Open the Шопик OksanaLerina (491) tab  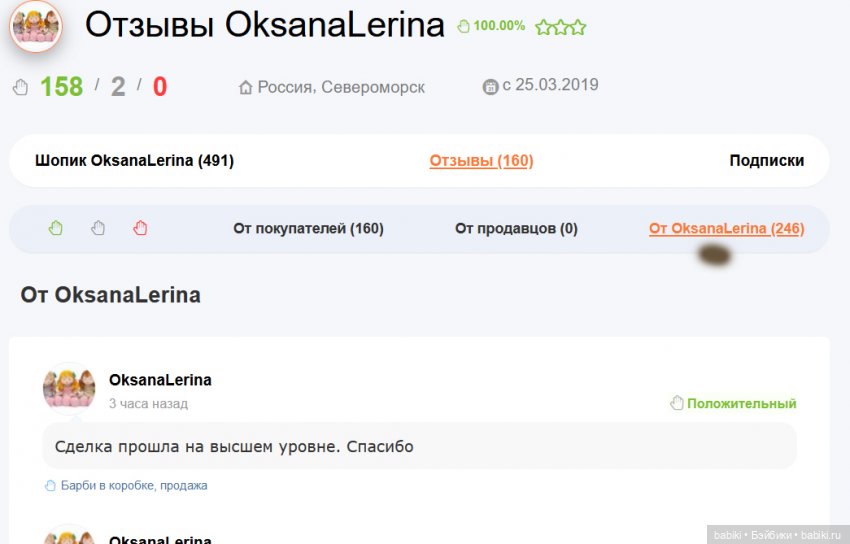point(134,160)
